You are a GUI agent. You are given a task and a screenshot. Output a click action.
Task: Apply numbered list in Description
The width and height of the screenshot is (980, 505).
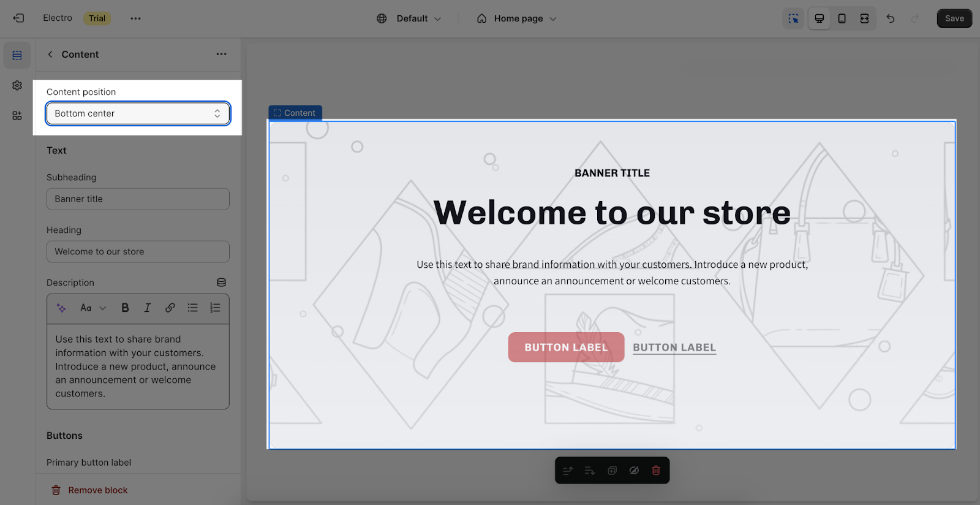215,308
